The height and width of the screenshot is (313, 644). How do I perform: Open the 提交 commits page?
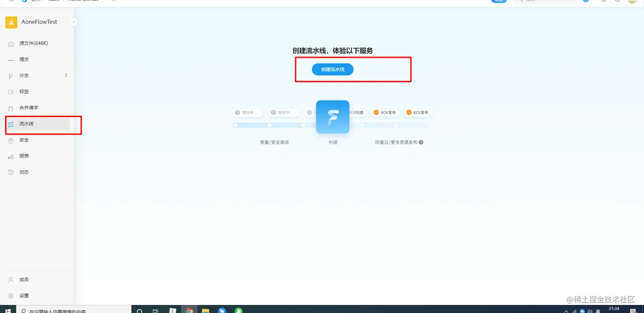point(37,60)
